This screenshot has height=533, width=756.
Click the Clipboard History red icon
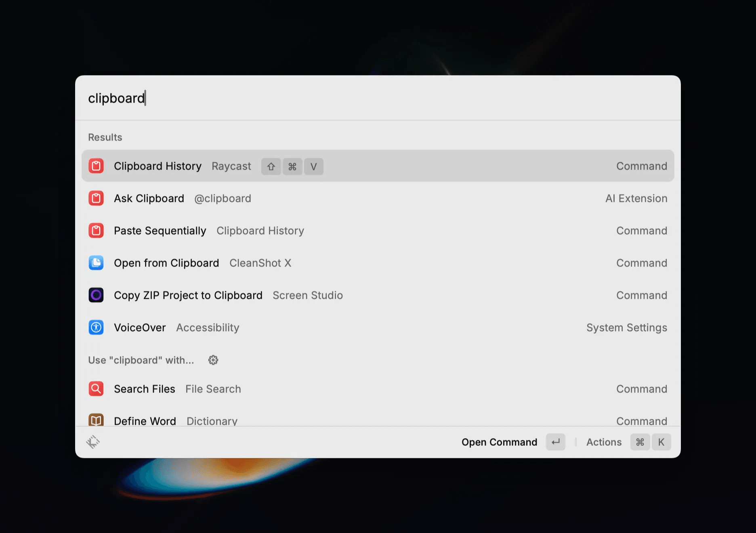96,166
